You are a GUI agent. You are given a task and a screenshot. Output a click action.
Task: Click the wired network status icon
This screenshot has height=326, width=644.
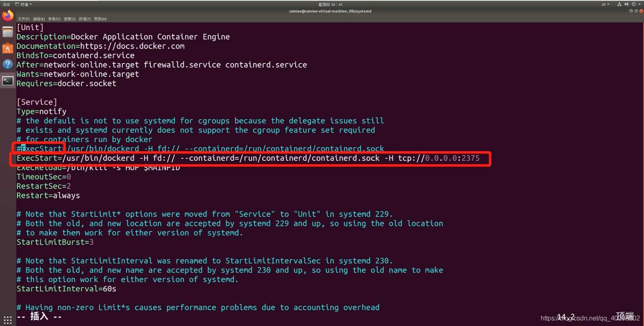tap(619, 4)
